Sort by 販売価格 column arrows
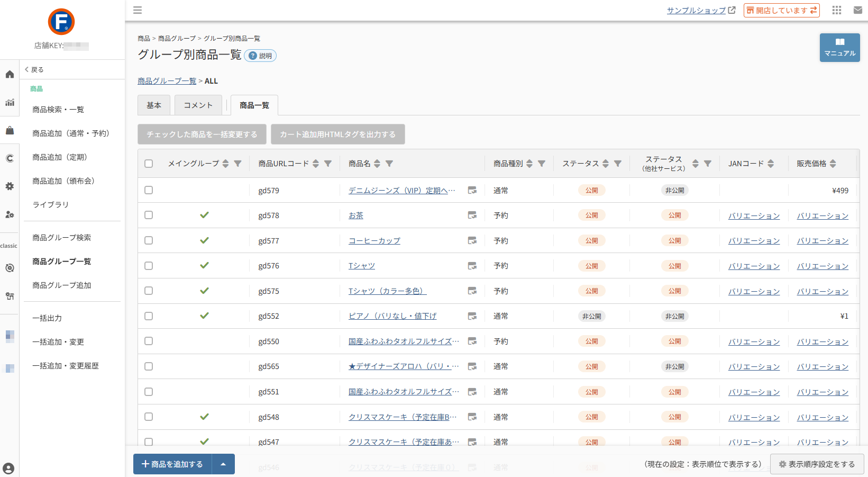The image size is (868, 477). [833, 164]
